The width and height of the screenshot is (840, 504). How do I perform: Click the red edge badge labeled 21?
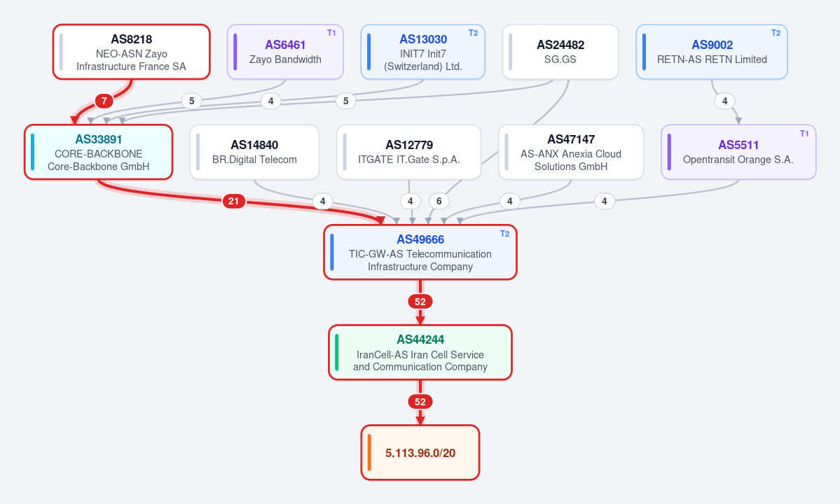point(233,201)
